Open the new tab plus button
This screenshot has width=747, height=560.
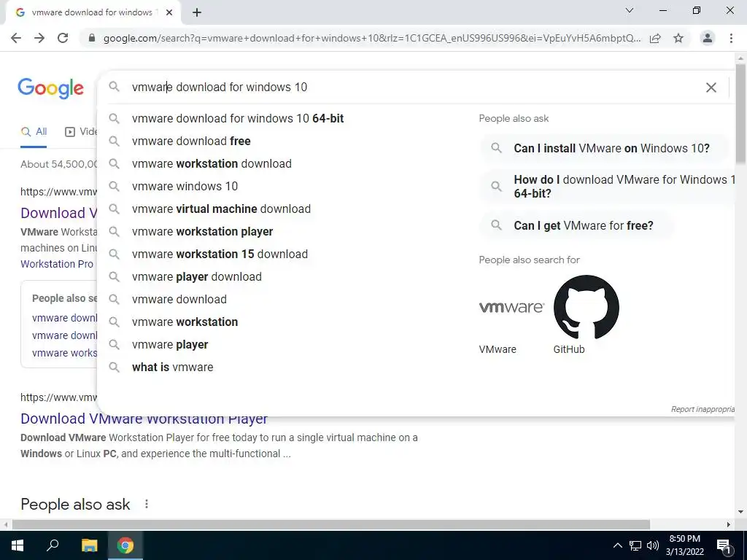(x=197, y=13)
